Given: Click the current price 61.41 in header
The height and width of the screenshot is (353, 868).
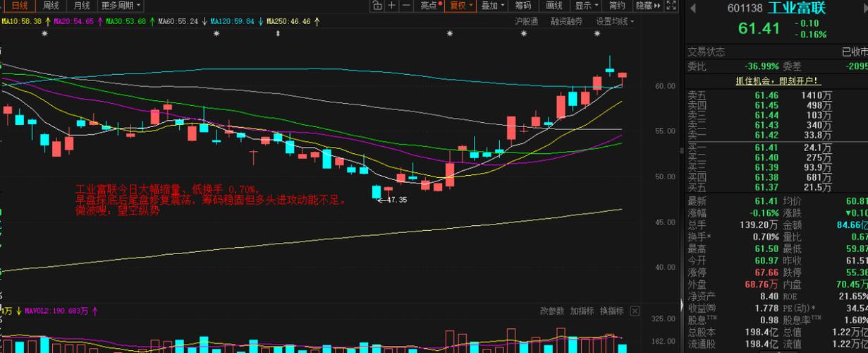Looking at the screenshot, I should [x=759, y=28].
